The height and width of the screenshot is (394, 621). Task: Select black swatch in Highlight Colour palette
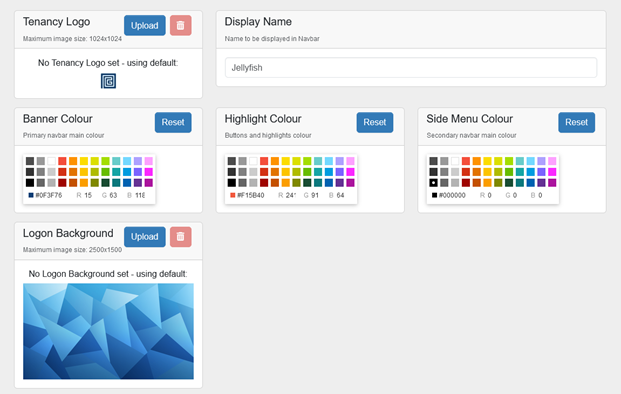232,183
